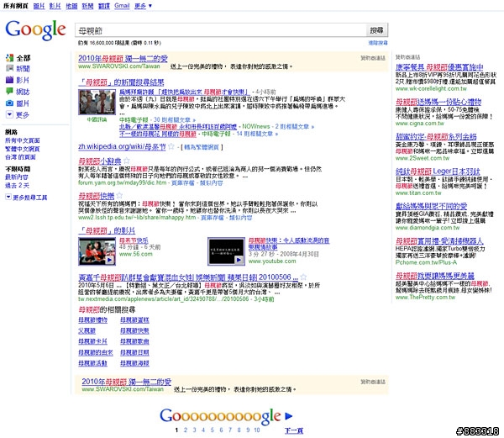The height and width of the screenshot is (438, 504).
Task: Open the 新聞 filter in the sidebar
Action: 23,68
